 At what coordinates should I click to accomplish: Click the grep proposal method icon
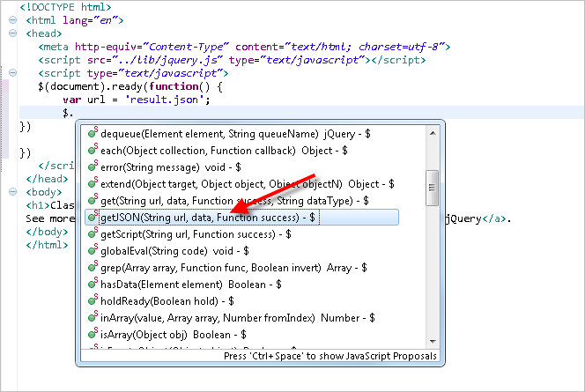pos(93,268)
